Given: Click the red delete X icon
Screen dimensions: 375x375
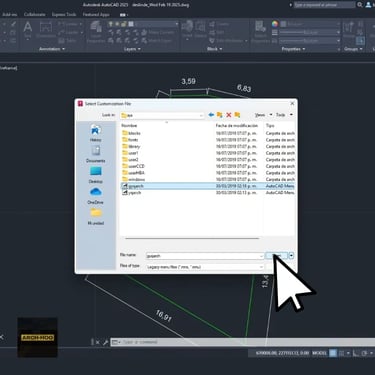Looking at the screenshot, I should pos(229,115).
